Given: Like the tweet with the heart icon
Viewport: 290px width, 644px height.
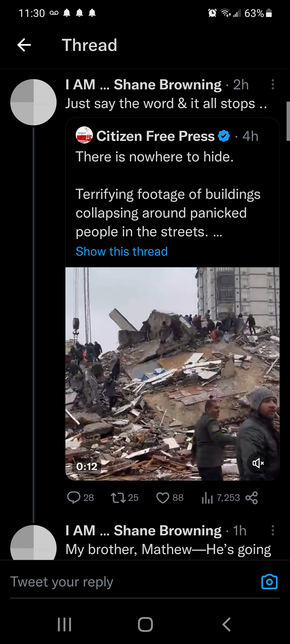Looking at the screenshot, I should (x=163, y=497).
